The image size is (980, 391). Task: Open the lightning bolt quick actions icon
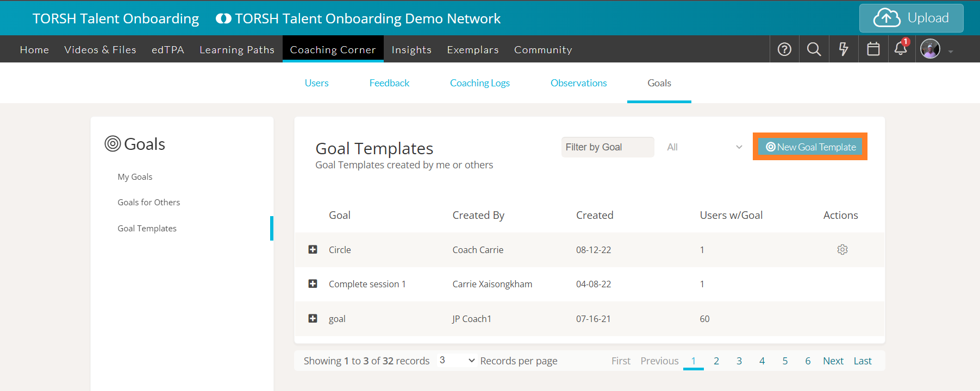(x=844, y=49)
